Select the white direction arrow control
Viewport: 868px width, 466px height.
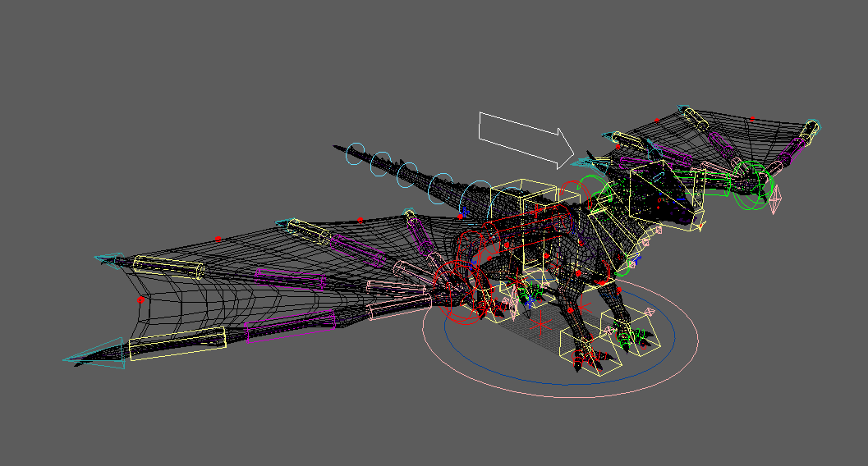[x=526, y=140]
